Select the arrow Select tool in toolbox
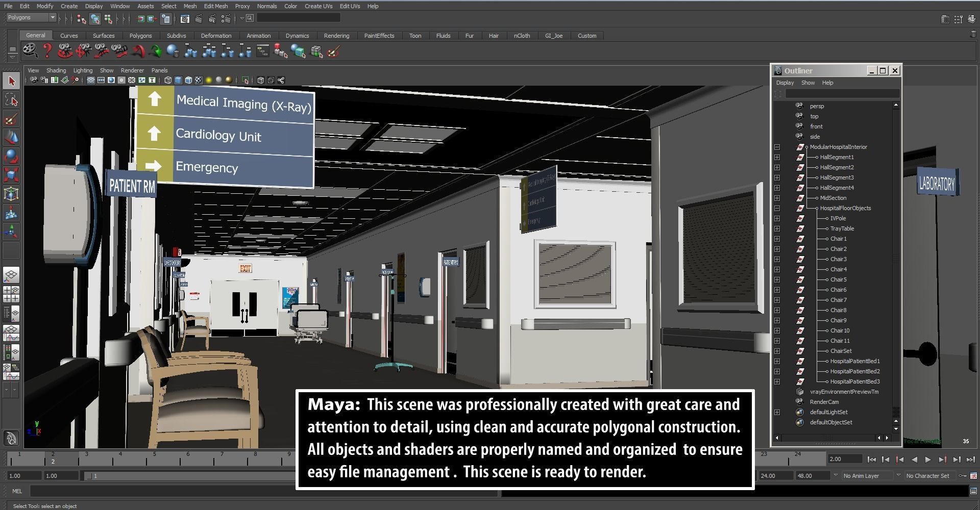 click(x=11, y=81)
